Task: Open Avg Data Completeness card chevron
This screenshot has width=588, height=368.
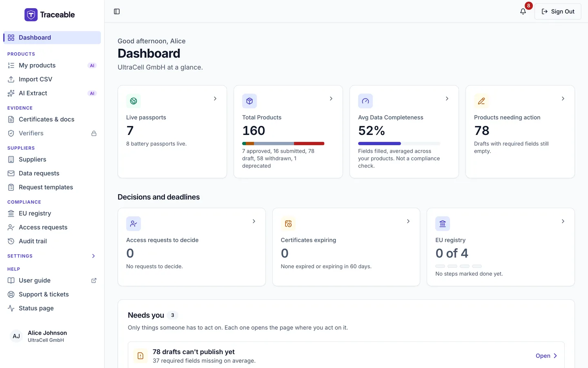Action: [447, 99]
